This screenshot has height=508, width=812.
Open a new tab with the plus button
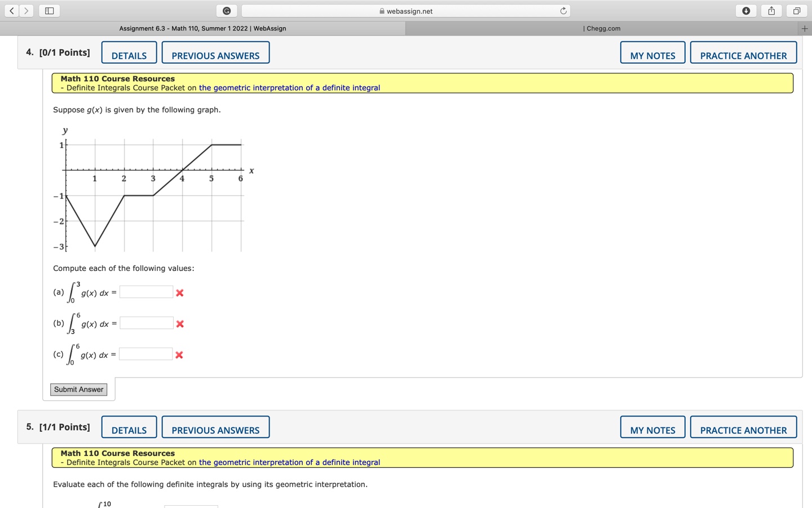(805, 28)
